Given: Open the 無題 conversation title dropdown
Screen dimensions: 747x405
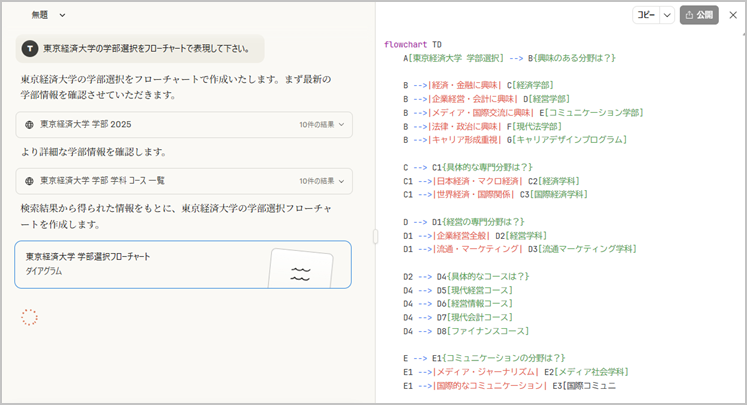Looking at the screenshot, I should coord(48,15).
